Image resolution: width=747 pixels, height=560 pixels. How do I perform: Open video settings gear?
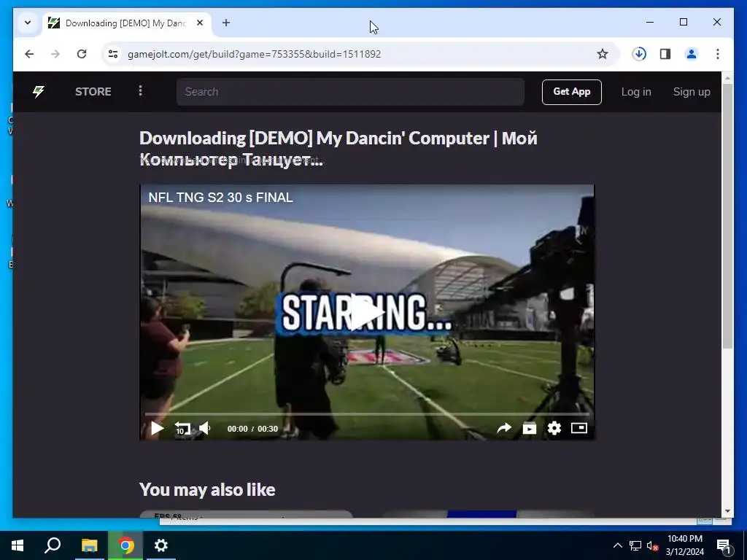click(554, 429)
